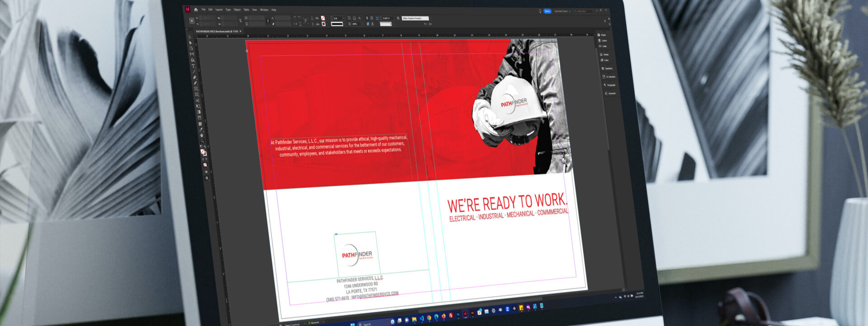
Task: Open the Edit menu
Action: pyautogui.click(x=210, y=10)
